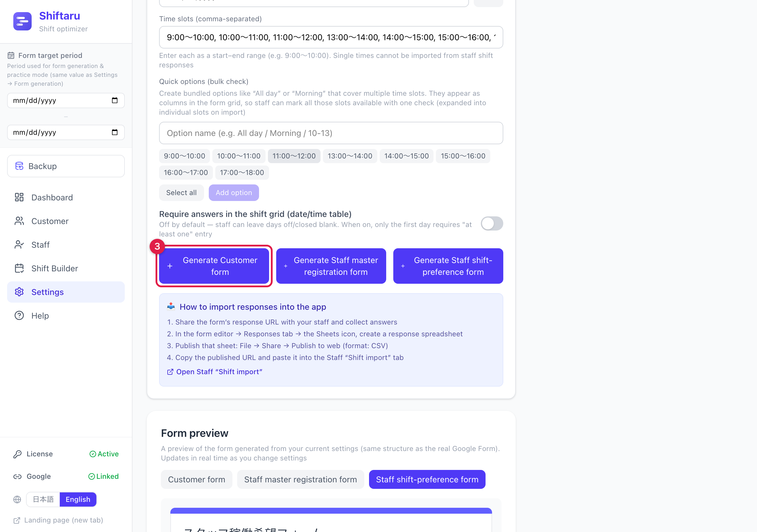Click Select all time slots
Image resolution: width=757 pixels, height=532 pixels.
(x=181, y=193)
